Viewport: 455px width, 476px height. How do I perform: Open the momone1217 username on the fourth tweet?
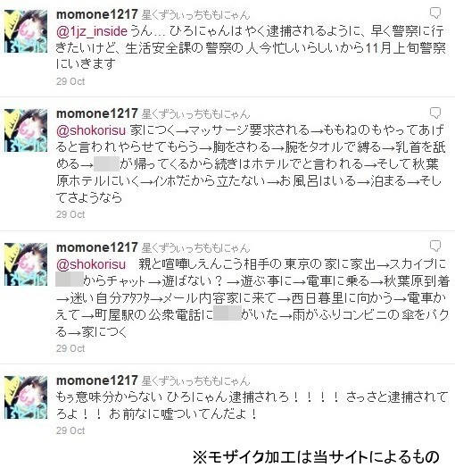(97, 380)
